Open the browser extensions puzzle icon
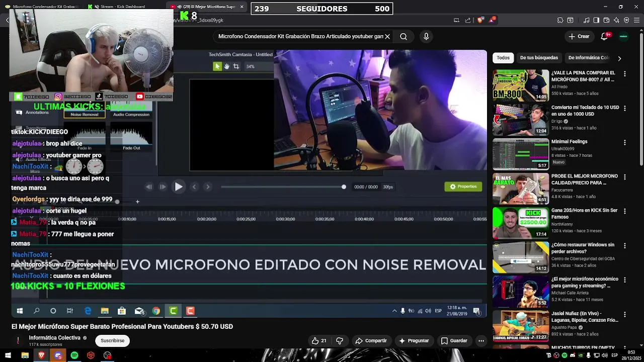This screenshot has width=644, height=362. tap(560, 20)
